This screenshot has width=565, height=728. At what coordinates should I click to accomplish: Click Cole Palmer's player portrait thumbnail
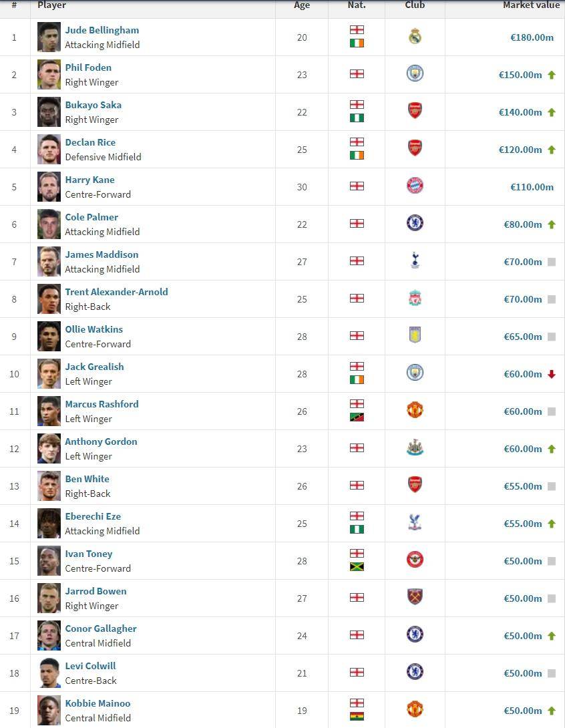click(49, 224)
